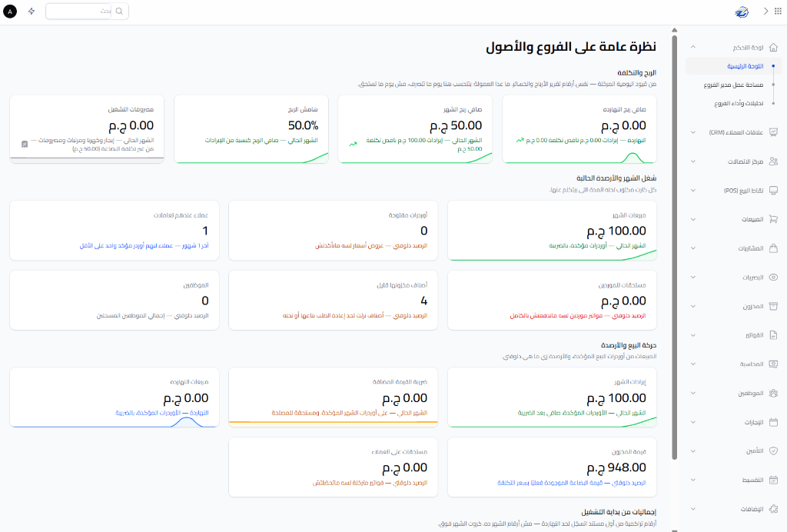Open the apps grid icon in the header
Screen dimensions: 787x532
tap(778, 11)
